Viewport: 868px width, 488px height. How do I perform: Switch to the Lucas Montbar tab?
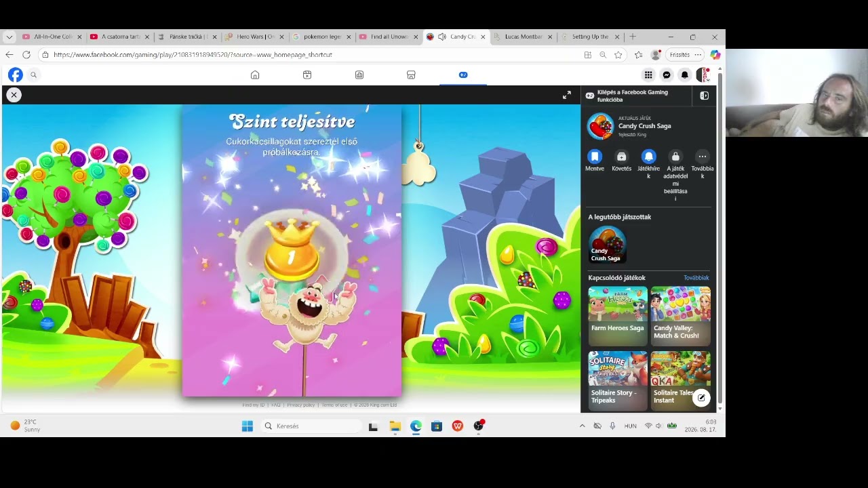(523, 37)
